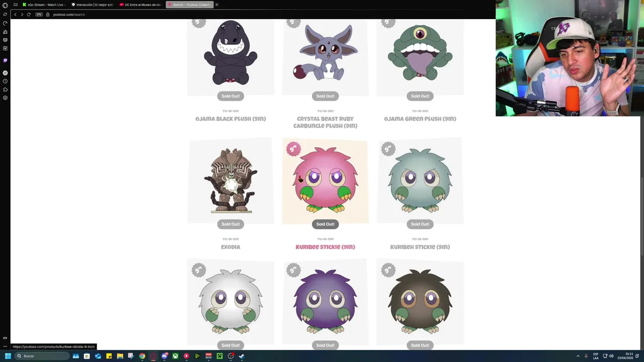This screenshot has width=644, height=362.
Task: Switch to the xQc Stream tab
Action: pos(43,5)
